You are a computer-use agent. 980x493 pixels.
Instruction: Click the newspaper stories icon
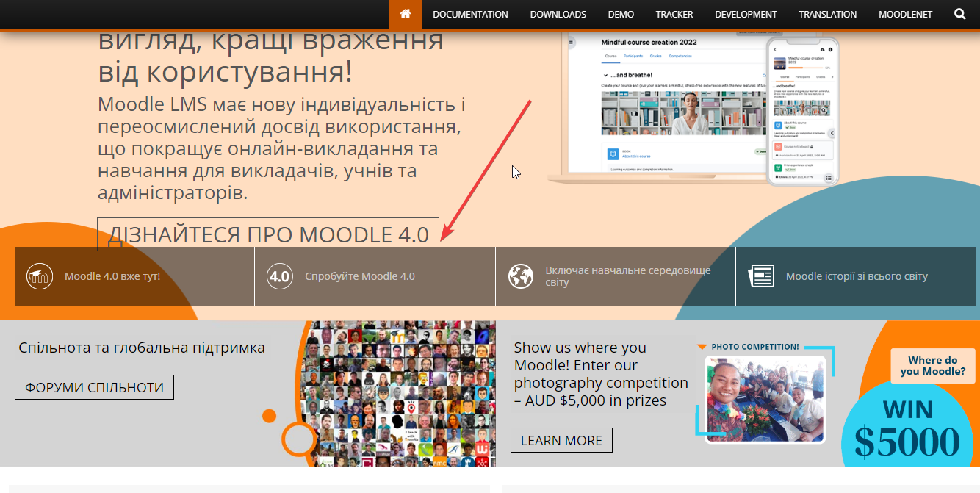(x=761, y=276)
